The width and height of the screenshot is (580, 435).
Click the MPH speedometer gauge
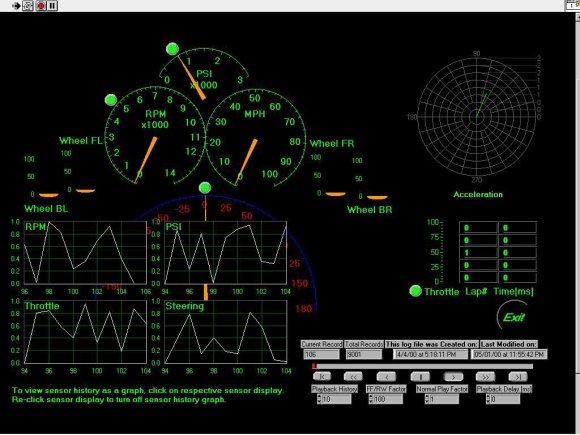(256, 137)
